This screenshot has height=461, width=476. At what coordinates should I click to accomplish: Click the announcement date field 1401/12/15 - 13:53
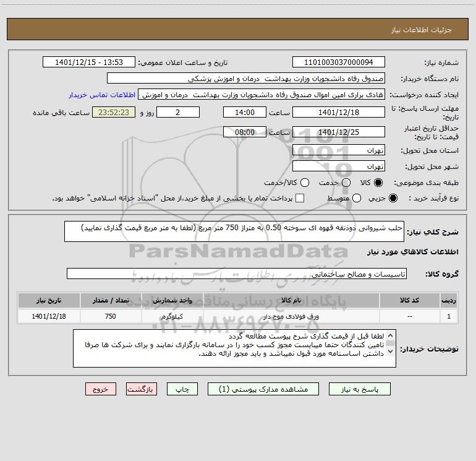pos(89,62)
